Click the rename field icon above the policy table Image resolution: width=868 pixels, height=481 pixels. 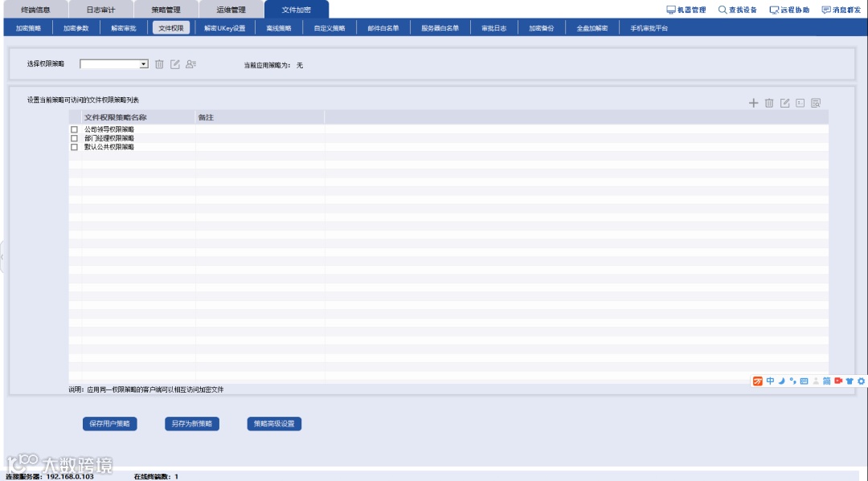click(x=800, y=103)
